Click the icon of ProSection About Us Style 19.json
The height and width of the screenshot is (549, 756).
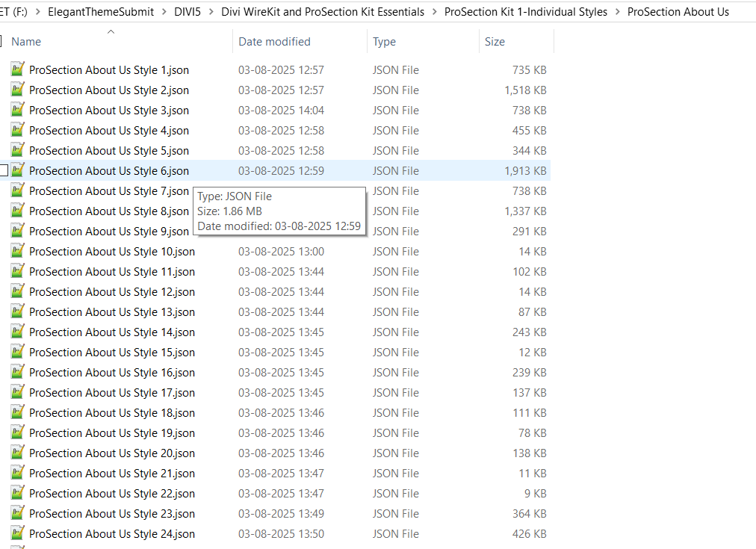17,432
